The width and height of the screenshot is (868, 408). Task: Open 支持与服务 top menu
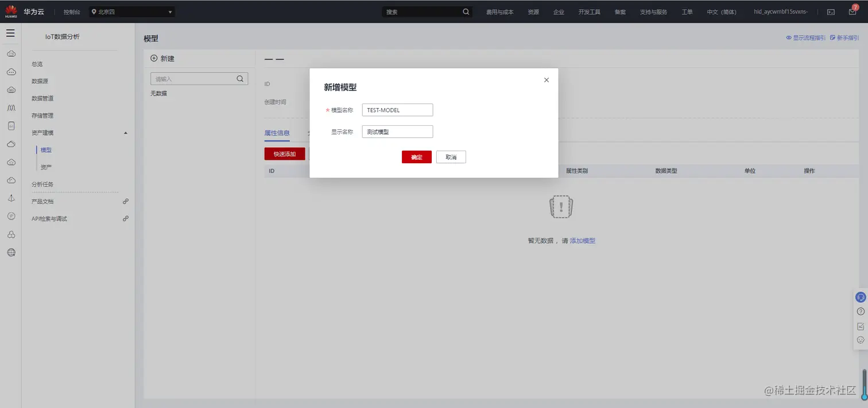[x=654, y=11]
